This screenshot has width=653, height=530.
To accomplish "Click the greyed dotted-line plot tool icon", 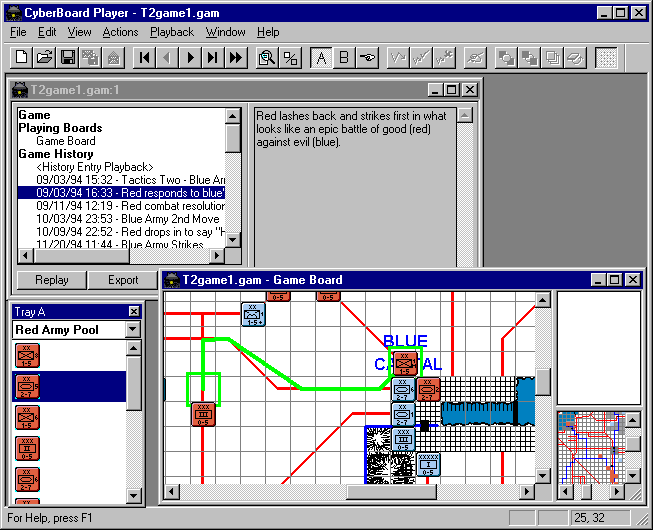I will 444,57.
